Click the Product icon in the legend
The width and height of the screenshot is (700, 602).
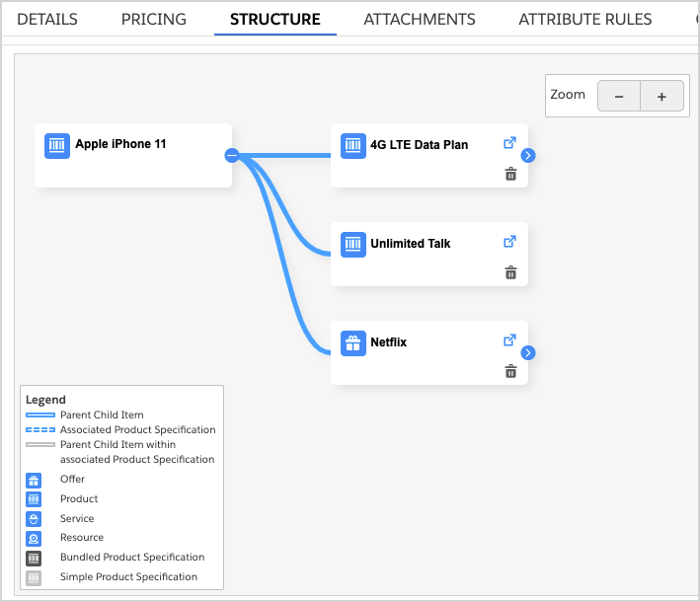[x=34, y=499]
